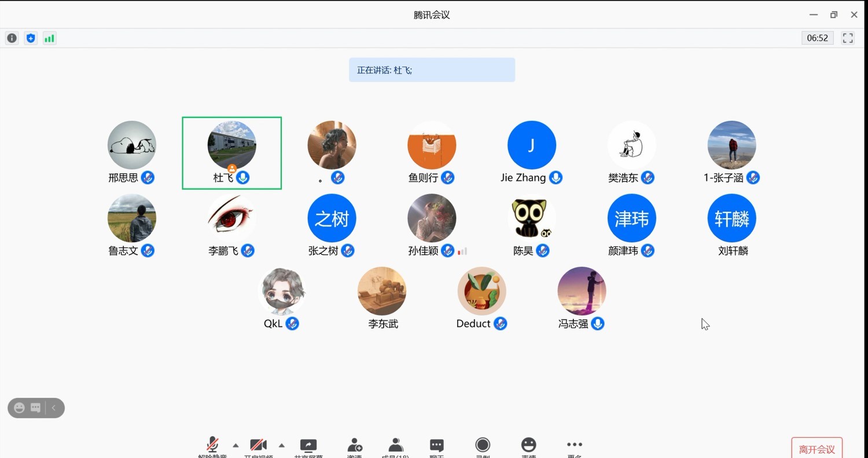
Task: Expand the audio options arrow
Action: pos(236,445)
